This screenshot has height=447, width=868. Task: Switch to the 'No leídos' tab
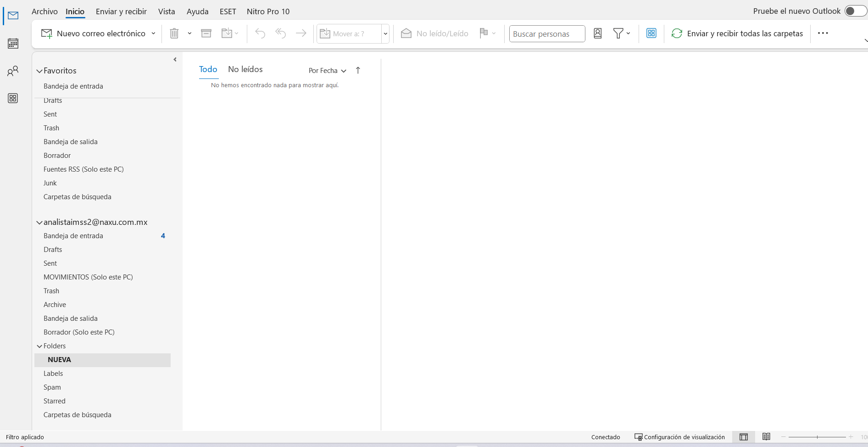245,69
